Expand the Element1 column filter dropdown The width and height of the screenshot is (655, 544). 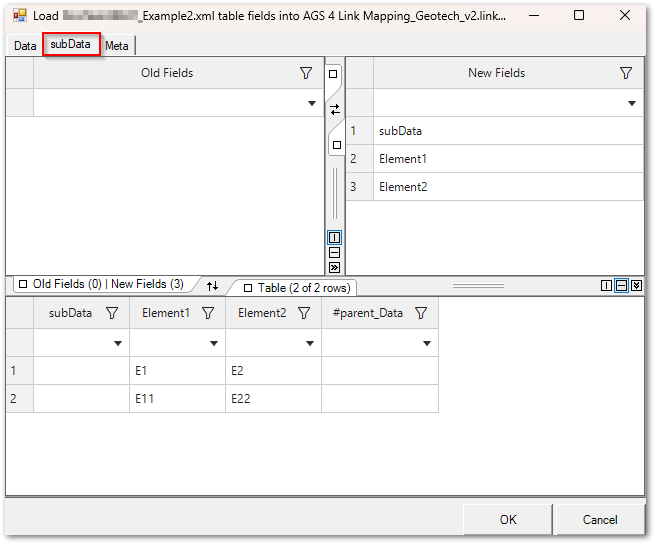(x=214, y=344)
